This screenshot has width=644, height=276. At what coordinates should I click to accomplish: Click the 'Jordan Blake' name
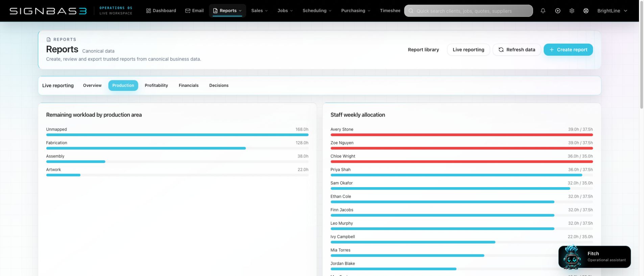click(x=343, y=264)
